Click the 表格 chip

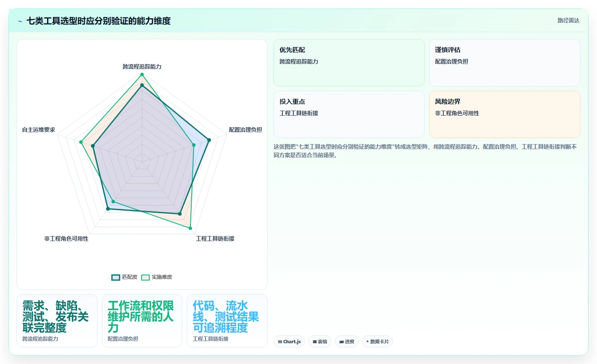(320, 342)
